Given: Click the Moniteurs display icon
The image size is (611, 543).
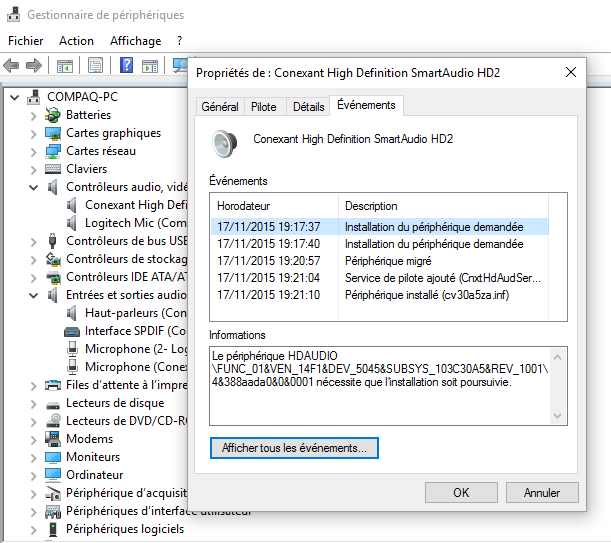Looking at the screenshot, I should pos(54,457).
